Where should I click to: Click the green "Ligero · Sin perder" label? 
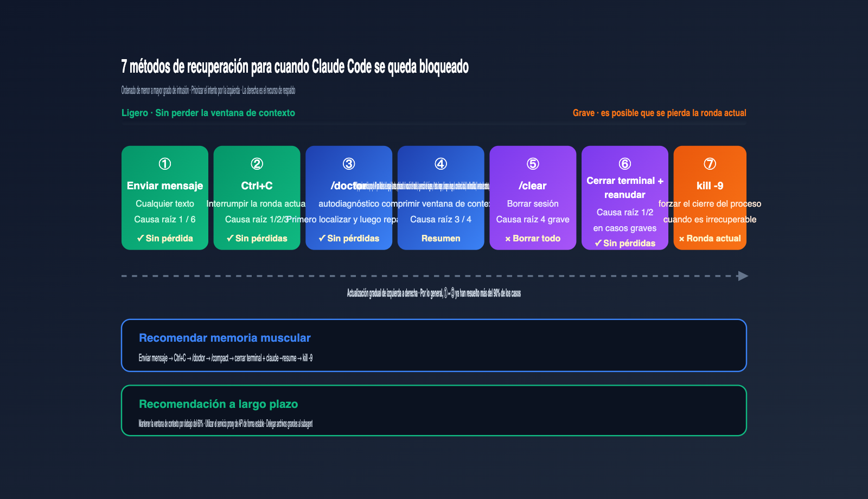pos(208,113)
